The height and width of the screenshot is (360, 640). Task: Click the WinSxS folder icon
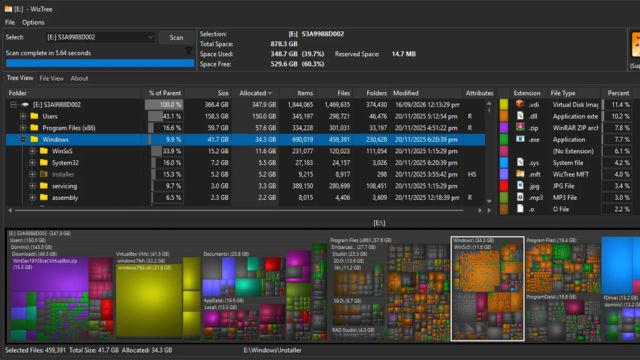coord(44,151)
